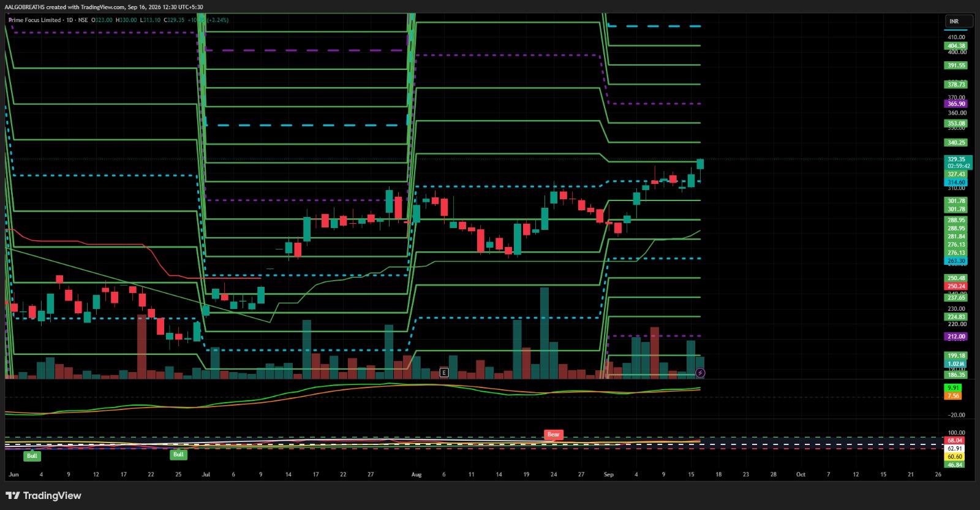Click the green 404.38 price label

pyautogui.click(x=956, y=46)
